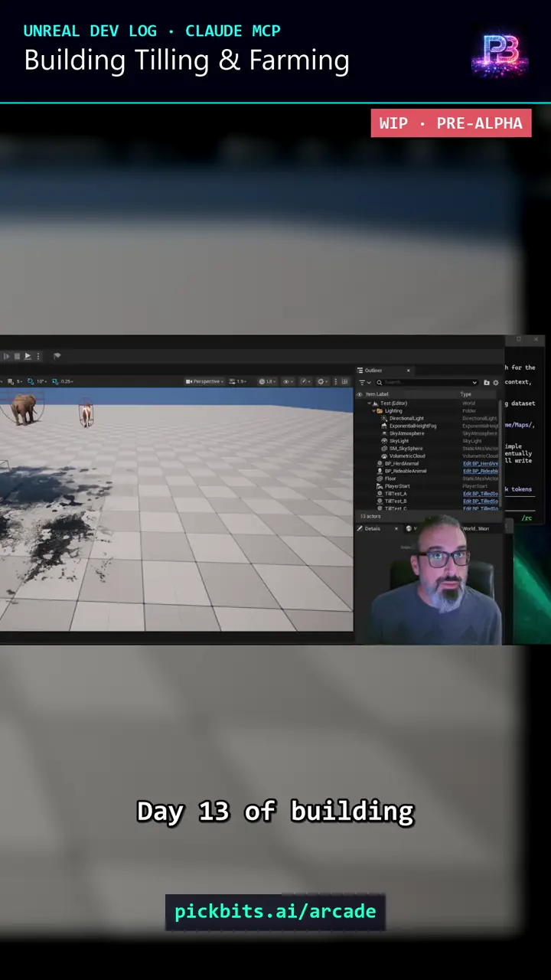
Task: Select SkyAtmosphere in the Outliner
Action: tap(406, 433)
